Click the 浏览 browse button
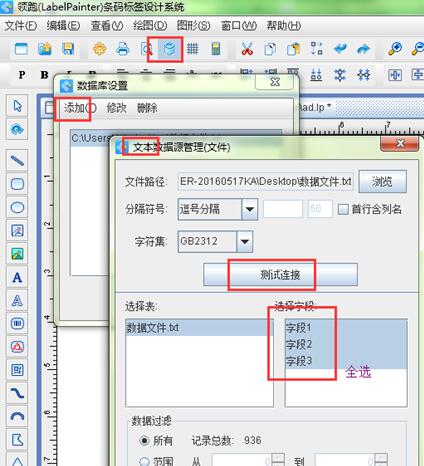The height and width of the screenshot is (466, 424). click(x=382, y=182)
